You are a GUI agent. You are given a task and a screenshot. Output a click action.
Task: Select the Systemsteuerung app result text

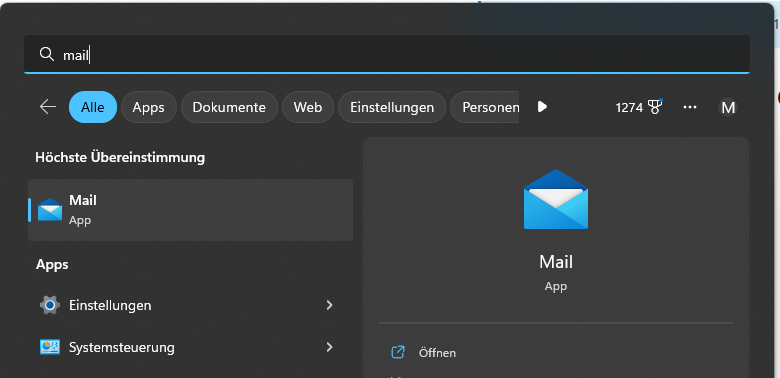point(122,347)
